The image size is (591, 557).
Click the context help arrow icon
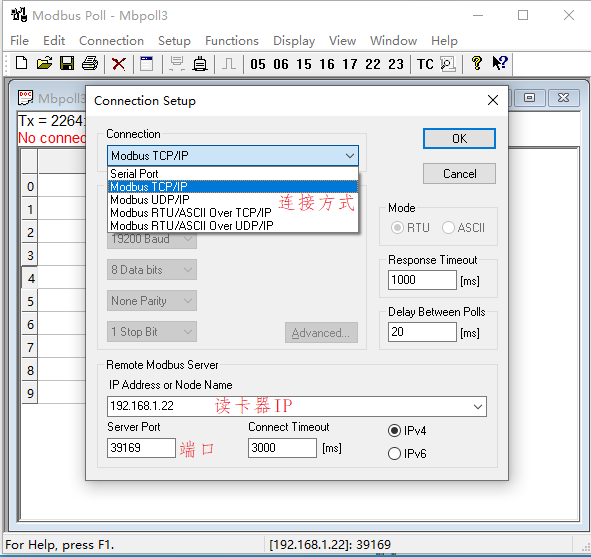[500, 63]
